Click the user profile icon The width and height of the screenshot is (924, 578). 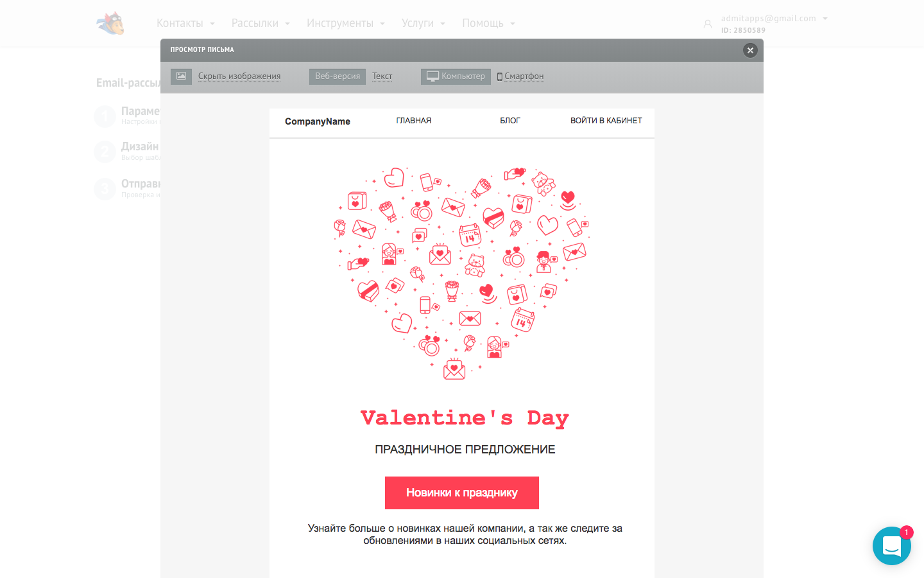708,24
